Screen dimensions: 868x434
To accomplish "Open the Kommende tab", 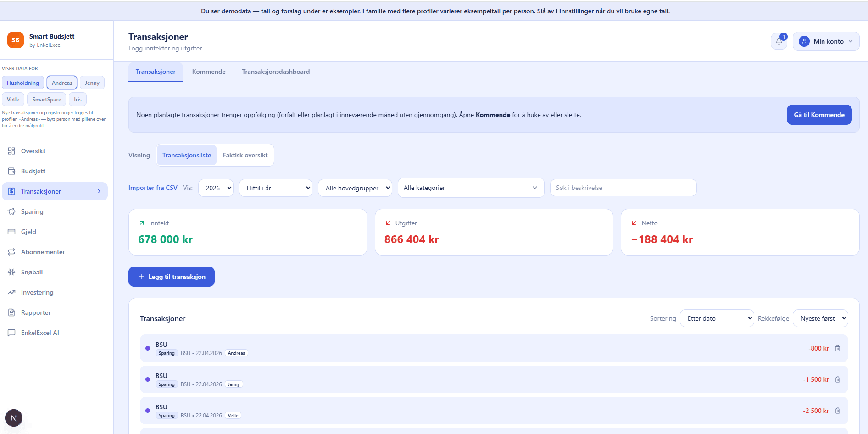I will [x=209, y=72].
